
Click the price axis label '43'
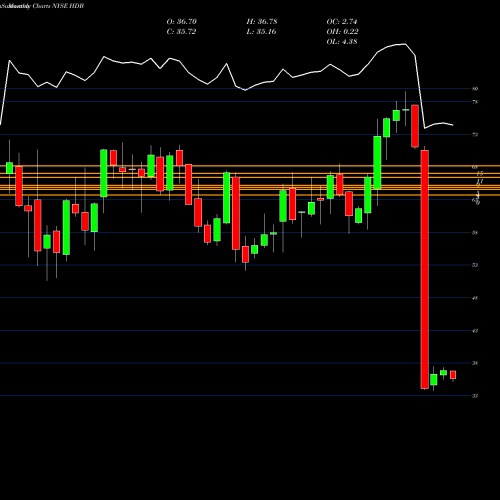click(x=475, y=331)
